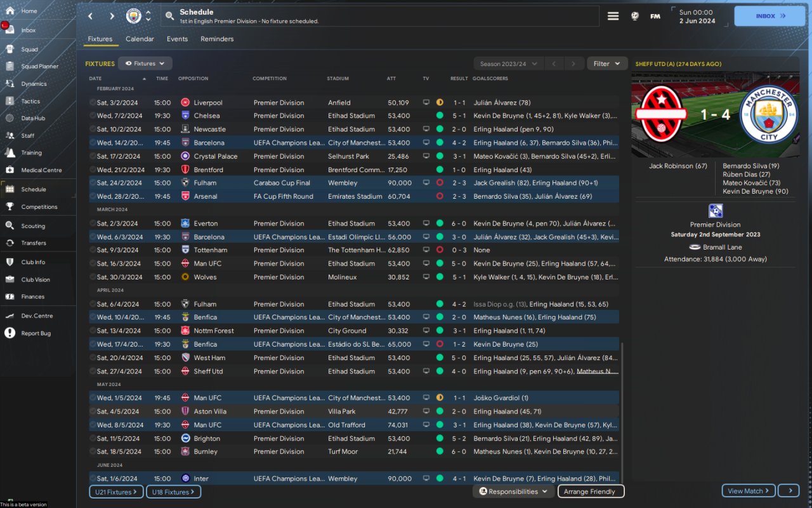Click the Bramall Lane stadium link
The width and height of the screenshot is (812, 508).
pyautogui.click(x=722, y=247)
